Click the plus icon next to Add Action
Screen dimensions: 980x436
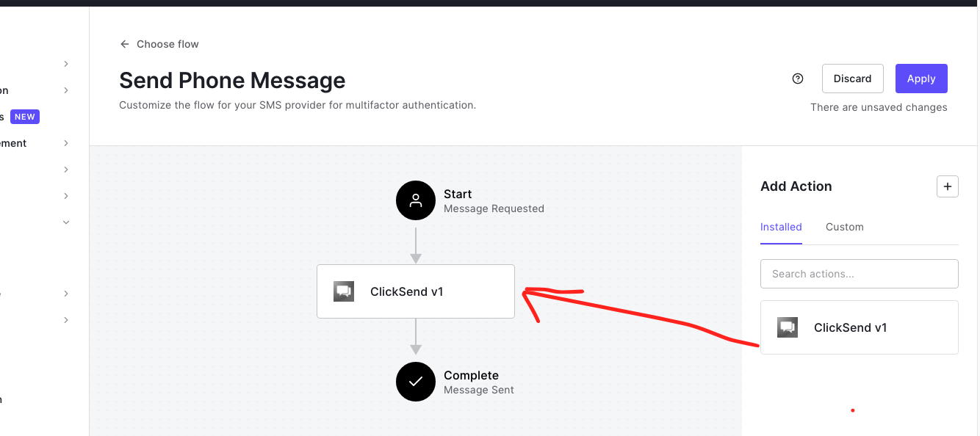(947, 186)
